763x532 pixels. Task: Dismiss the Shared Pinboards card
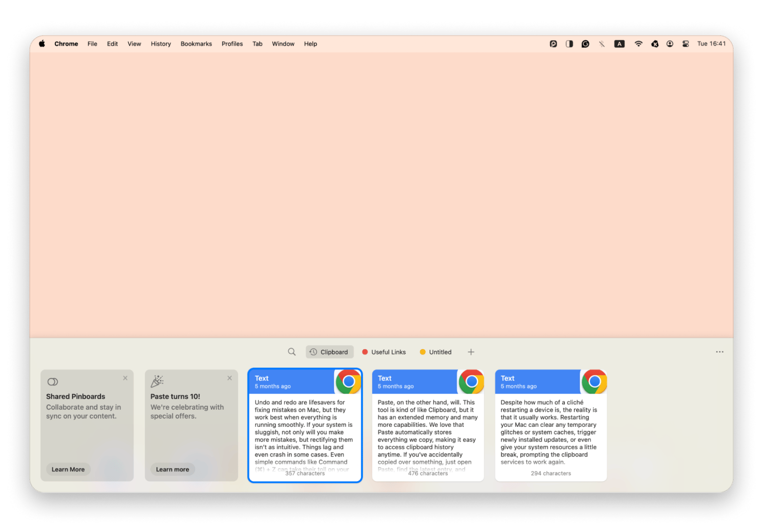point(125,378)
